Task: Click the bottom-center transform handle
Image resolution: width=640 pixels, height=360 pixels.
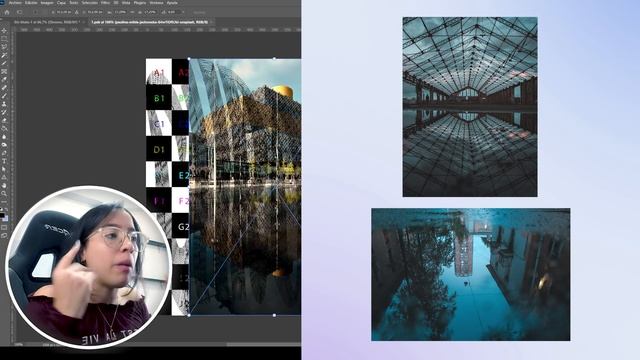Action: pos(274,315)
